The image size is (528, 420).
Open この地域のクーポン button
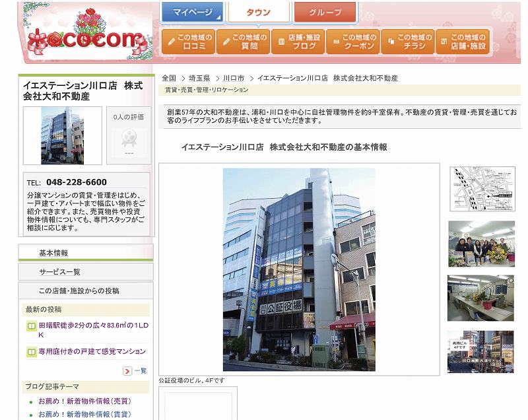coord(353,42)
